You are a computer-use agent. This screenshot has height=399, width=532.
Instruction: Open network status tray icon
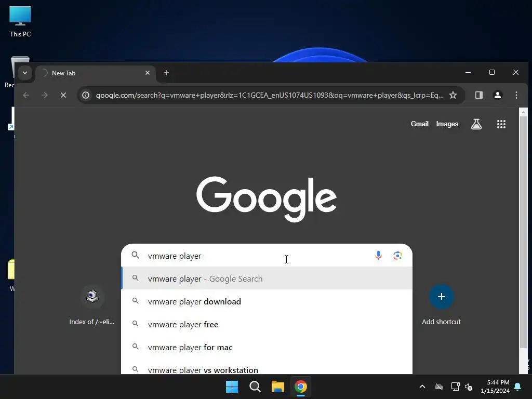pyautogui.click(x=455, y=387)
